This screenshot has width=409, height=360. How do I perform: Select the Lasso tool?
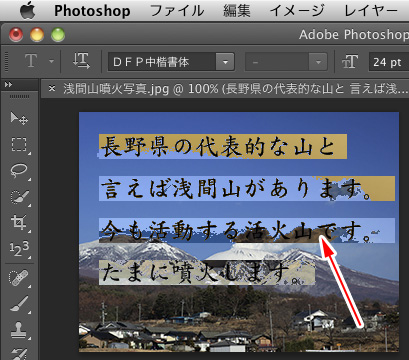point(19,171)
